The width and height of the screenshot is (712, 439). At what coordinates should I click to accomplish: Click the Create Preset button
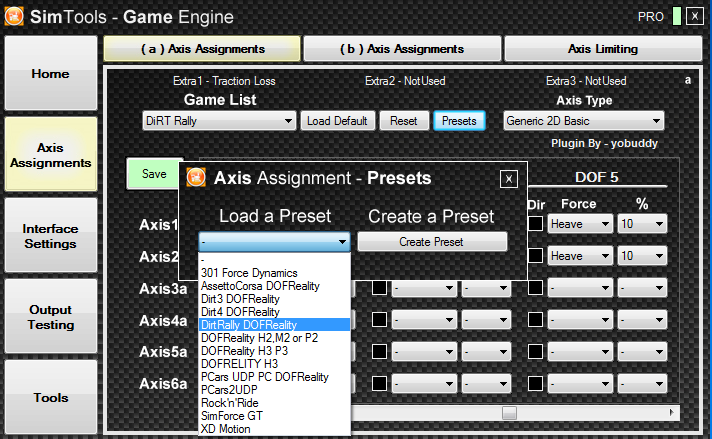click(432, 242)
